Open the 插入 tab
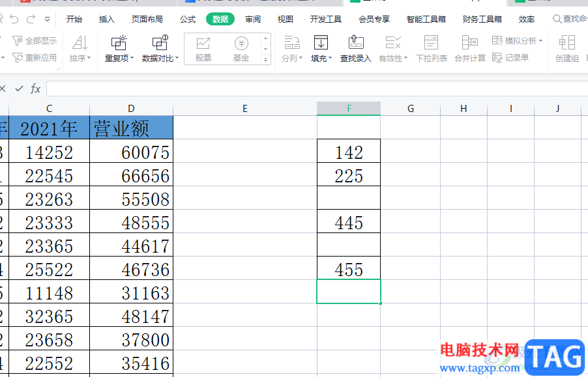Screen dimensions: 588x377 [106, 19]
